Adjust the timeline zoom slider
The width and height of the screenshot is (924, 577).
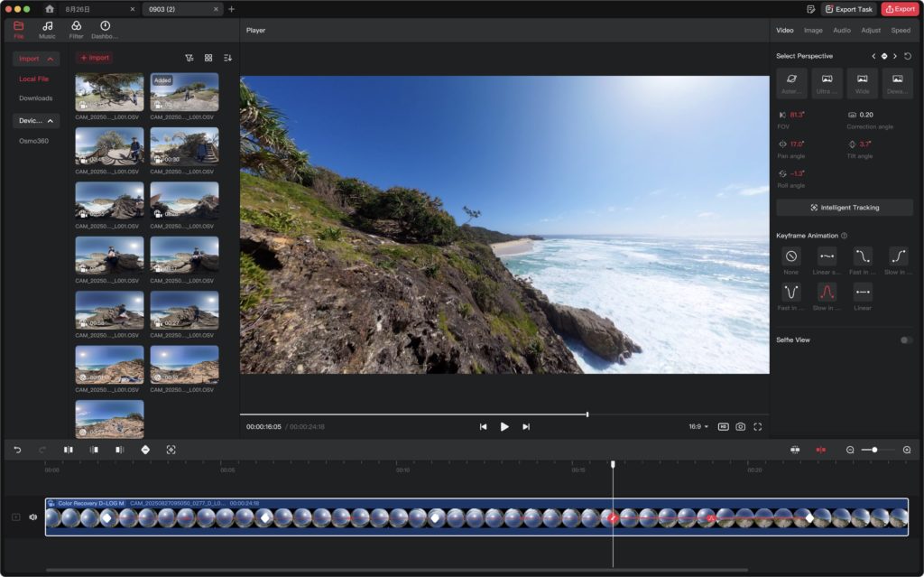click(875, 450)
